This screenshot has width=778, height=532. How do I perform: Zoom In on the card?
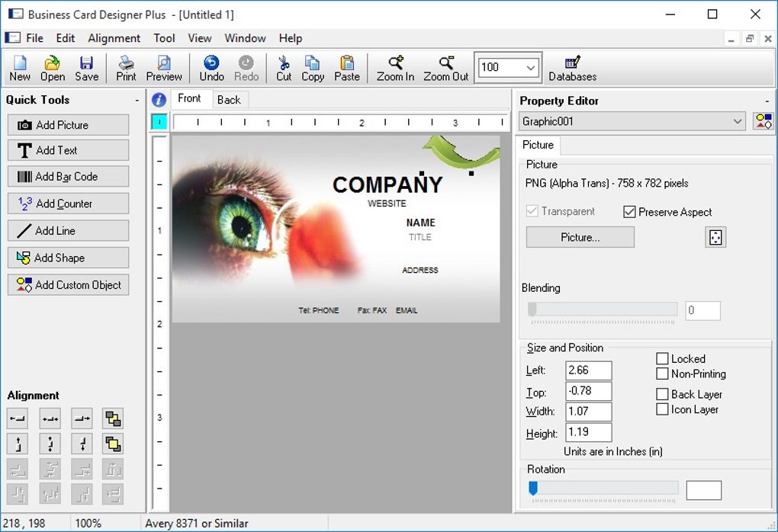click(395, 69)
